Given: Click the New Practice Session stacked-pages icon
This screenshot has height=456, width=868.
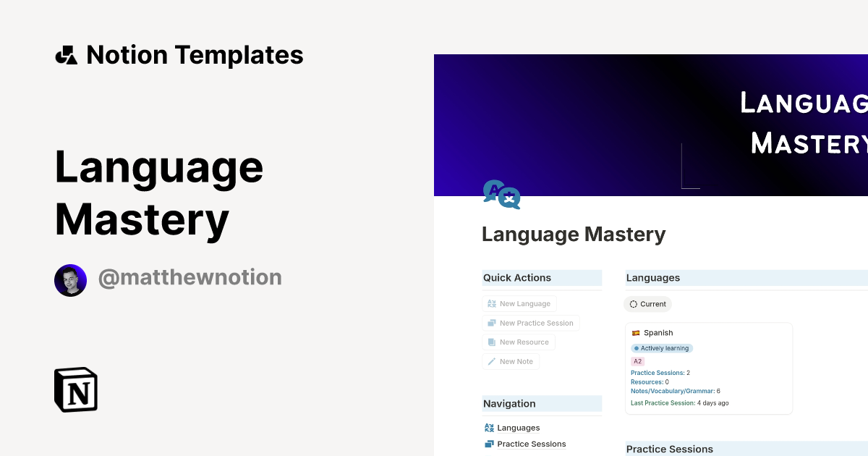Looking at the screenshot, I should pos(491,323).
